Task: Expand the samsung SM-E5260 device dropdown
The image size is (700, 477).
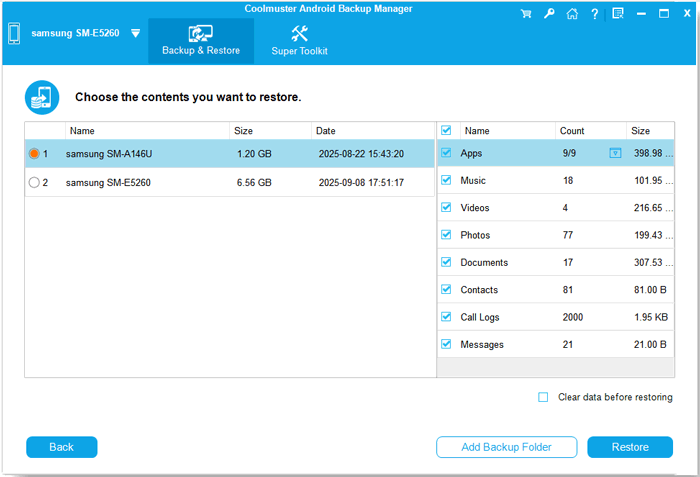Action: point(135,33)
